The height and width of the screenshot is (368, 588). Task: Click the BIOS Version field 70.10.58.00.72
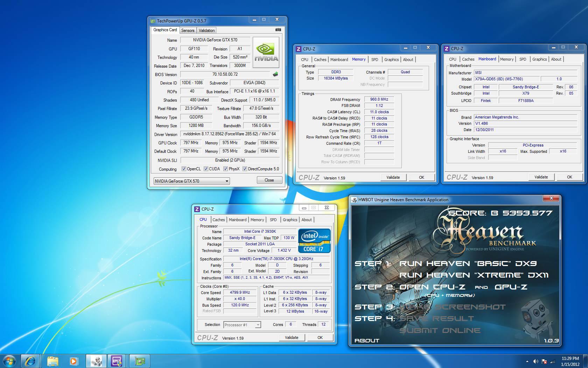(225, 74)
